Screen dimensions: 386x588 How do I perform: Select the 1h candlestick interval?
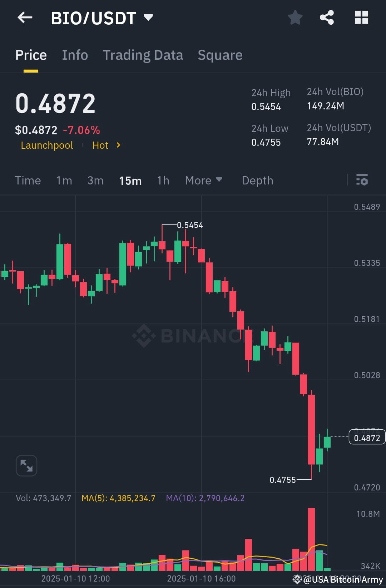163,181
